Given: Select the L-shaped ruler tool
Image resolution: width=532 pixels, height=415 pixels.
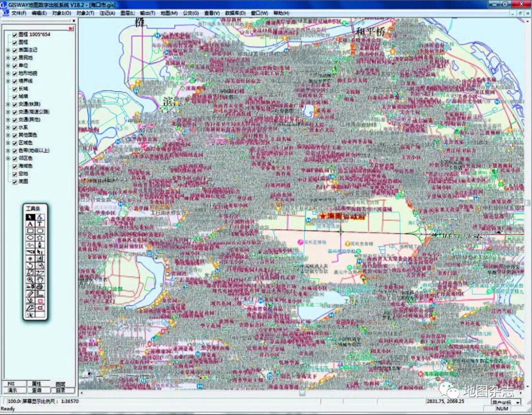Looking at the screenshot, I should point(40,294).
